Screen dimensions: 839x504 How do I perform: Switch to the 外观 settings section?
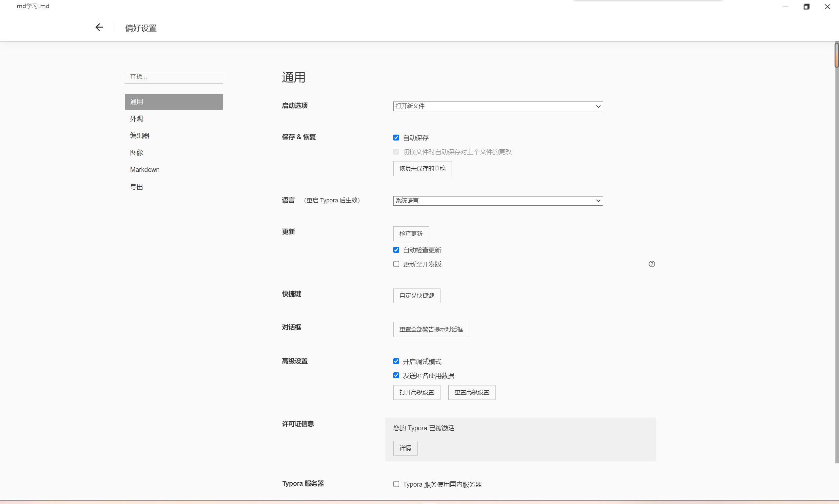(137, 119)
